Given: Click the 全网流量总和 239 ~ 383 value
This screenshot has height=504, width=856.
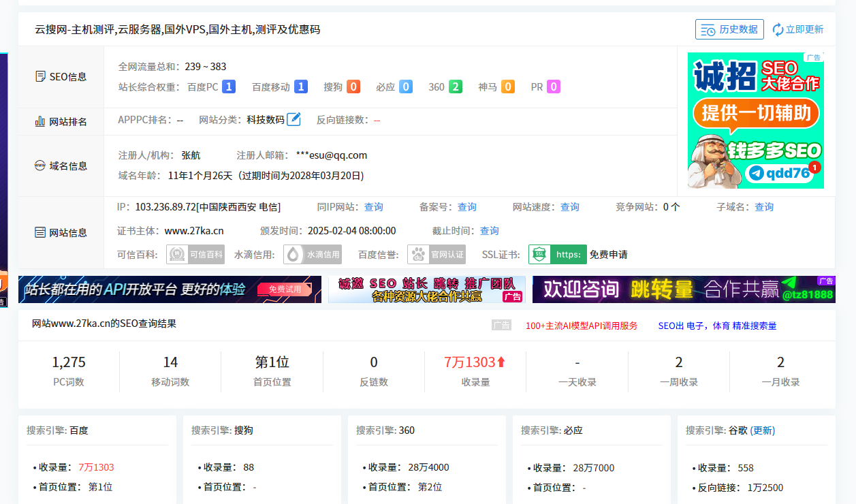Looking at the screenshot, I should click(206, 66).
